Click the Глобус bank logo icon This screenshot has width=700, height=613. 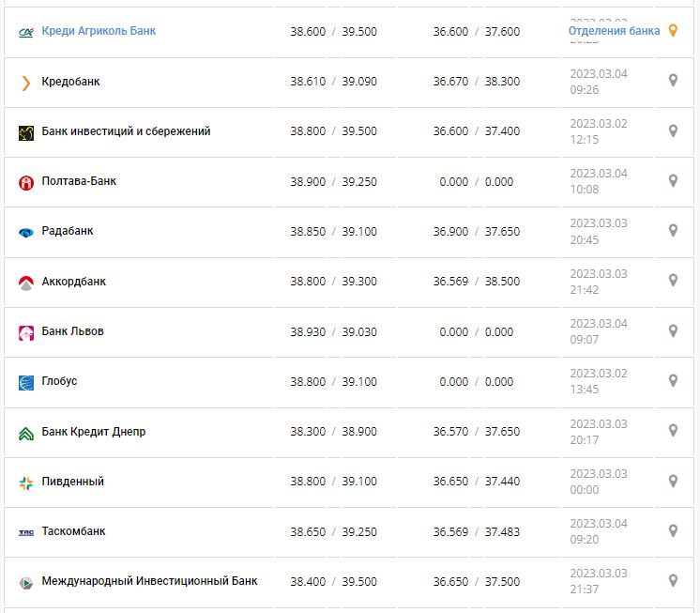click(25, 382)
